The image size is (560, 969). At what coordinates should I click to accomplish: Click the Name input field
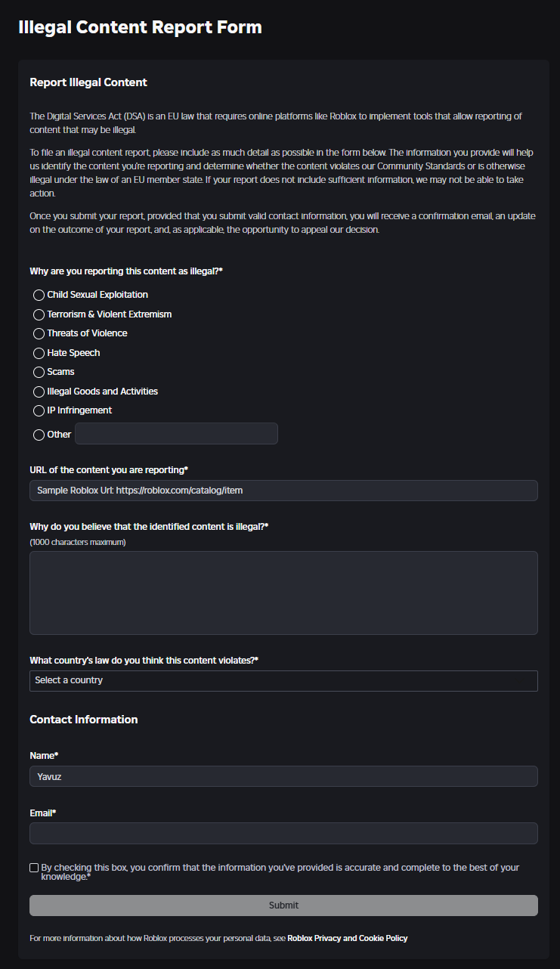[x=283, y=776]
